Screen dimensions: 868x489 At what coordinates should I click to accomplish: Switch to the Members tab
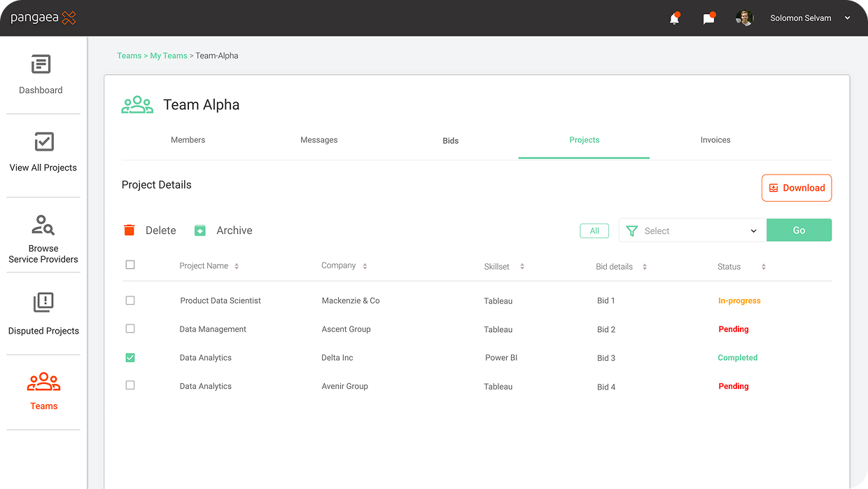[x=188, y=140]
